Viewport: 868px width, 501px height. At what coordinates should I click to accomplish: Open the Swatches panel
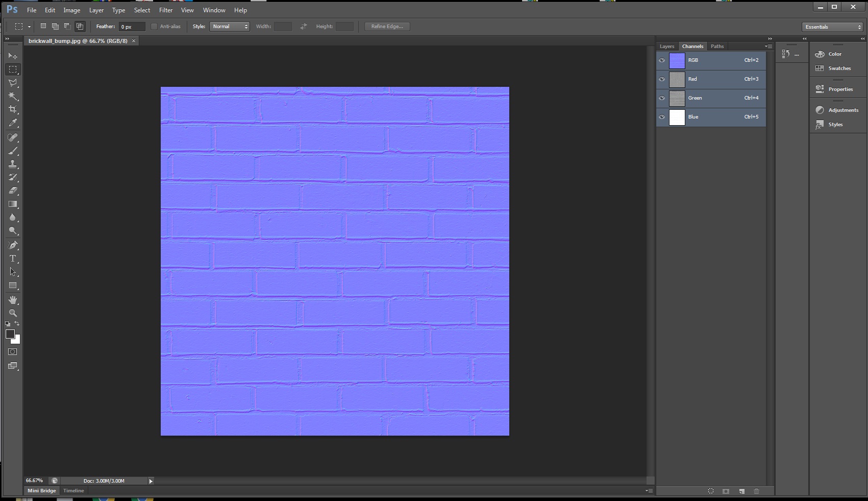coord(839,68)
